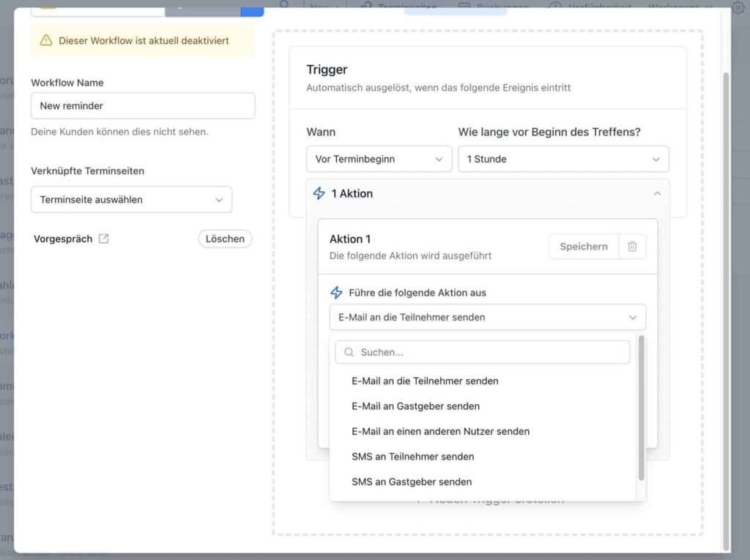Click the warning triangle in the deactivated banner
Viewport: 750px width, 560px height.
(x=43, y=42)
